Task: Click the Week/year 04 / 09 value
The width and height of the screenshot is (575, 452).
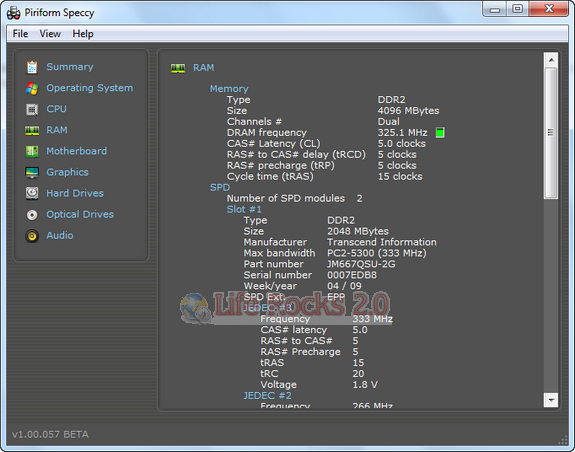Action: (x=344, y=286)
